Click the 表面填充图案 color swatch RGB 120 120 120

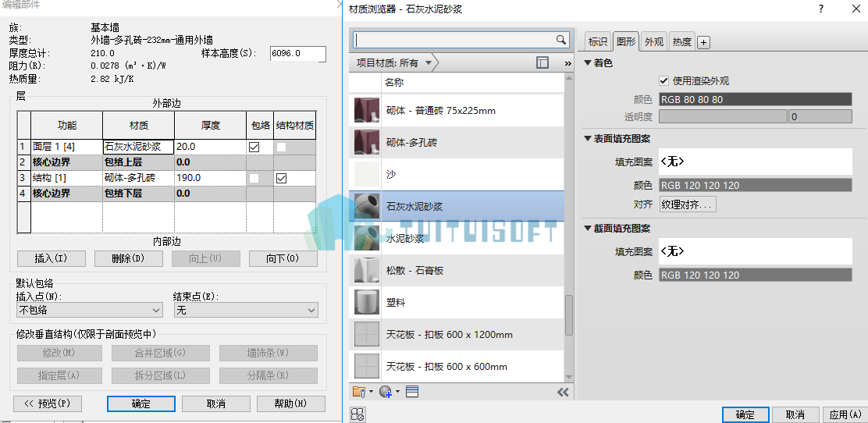click(x=756, y=186)
